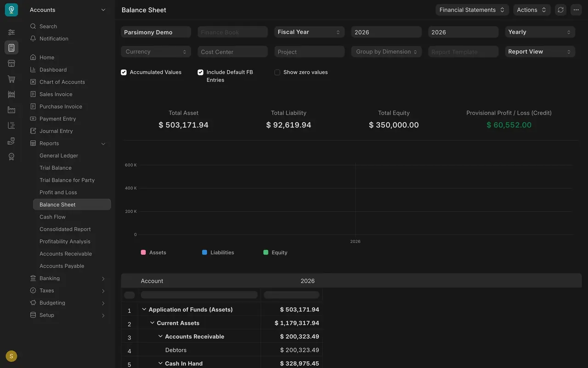The image size is (588, 368).
Task: Toggle the Assets legend series
Action: click(153, 253)
